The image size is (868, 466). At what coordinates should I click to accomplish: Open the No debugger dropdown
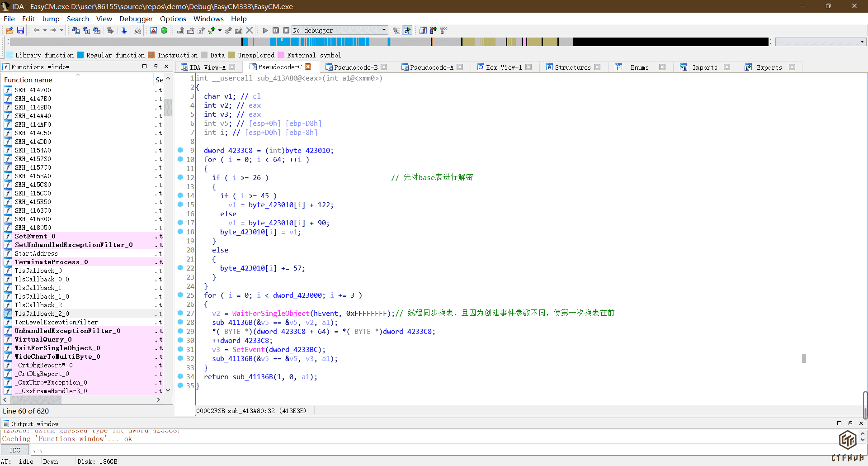(x=384, y=30)
